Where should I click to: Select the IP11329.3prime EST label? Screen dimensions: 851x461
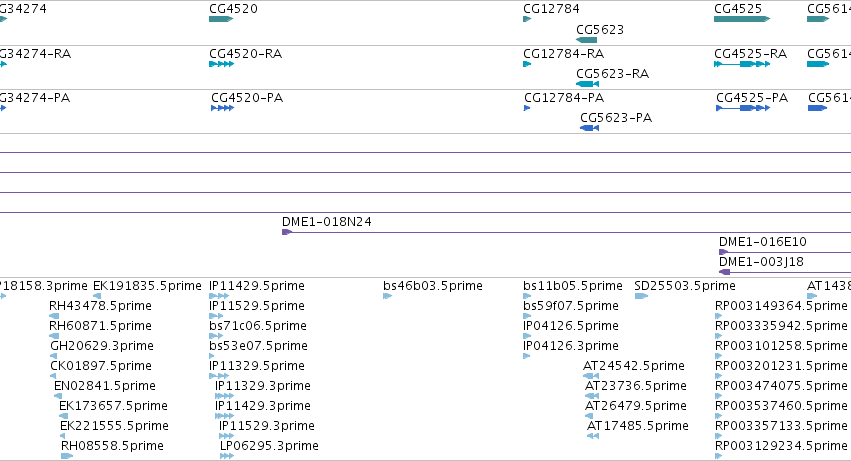point(263,386)
